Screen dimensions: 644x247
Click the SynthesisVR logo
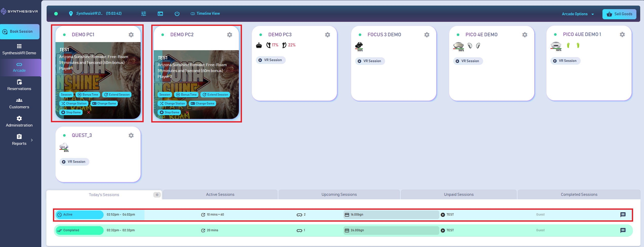tap(19, 11)
